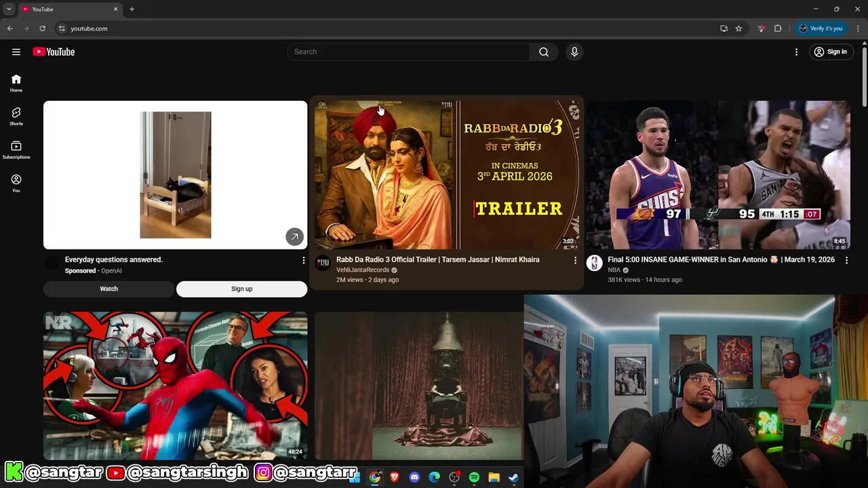Open the VehliJantaRecords channel avatar
Screen dimensions: 868x488
pos(323,263)
